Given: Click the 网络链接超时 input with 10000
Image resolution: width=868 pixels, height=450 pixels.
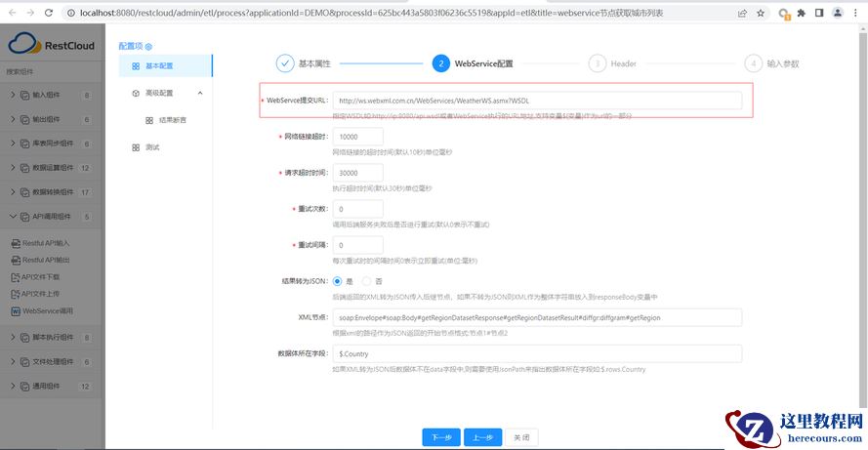Looking at the screenshot, I should coord(357,137).
